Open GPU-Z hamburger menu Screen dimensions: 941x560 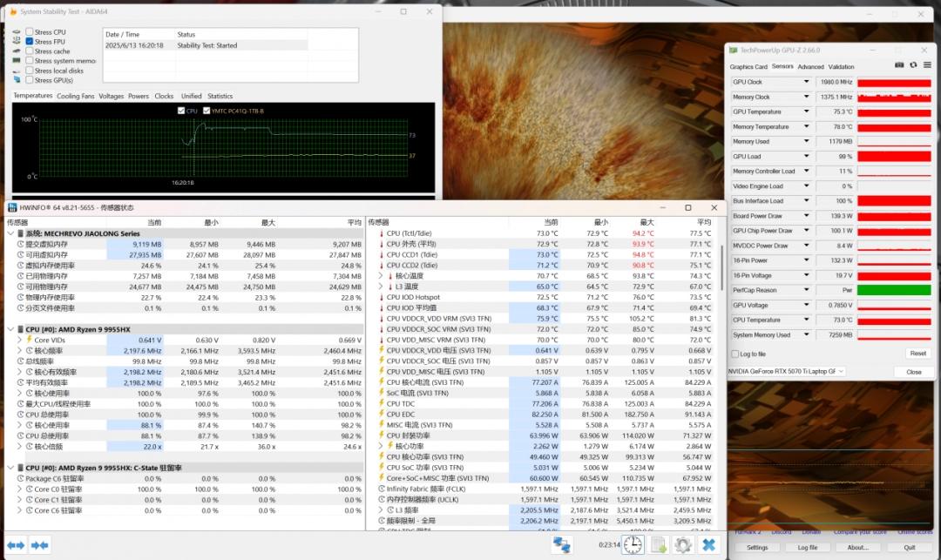click(927, 65)
